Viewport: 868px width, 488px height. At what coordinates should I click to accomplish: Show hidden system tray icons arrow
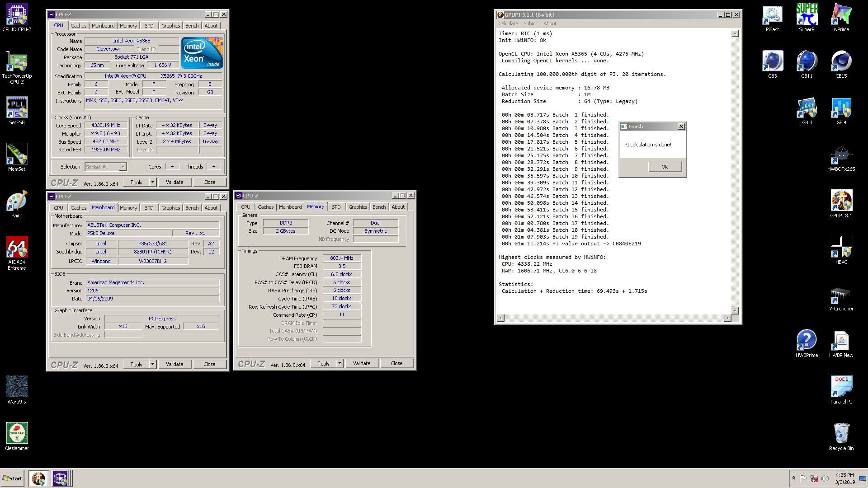pyautogui.click(x=793, y=478)
